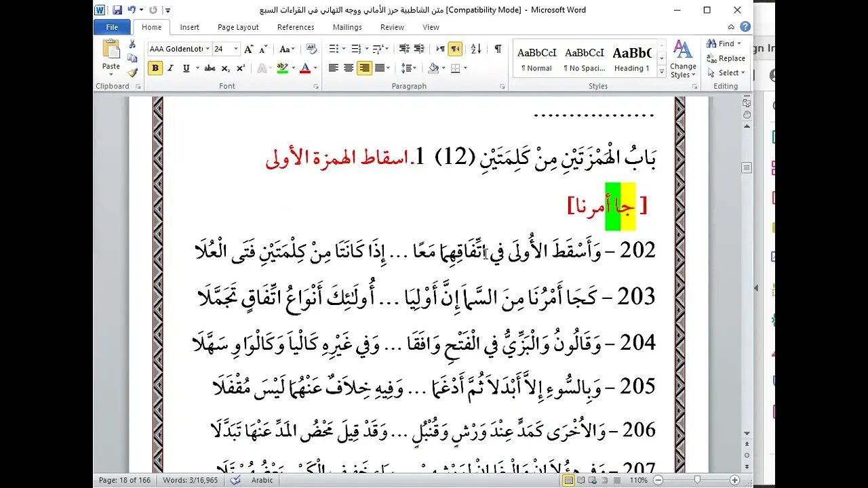Apply superscript formatting
The image size is (868, 488).
(241, 68)
